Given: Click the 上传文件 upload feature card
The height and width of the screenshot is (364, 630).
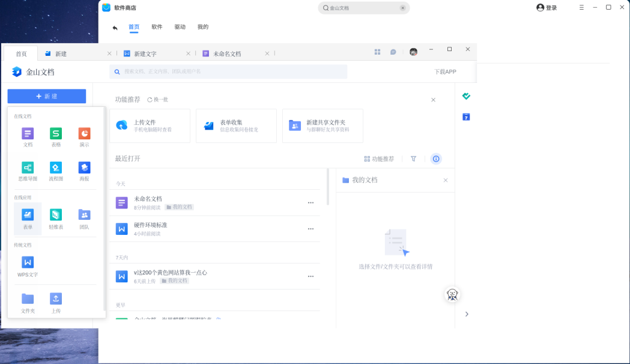Looking at the screenshot, I should tap(150, 126).
